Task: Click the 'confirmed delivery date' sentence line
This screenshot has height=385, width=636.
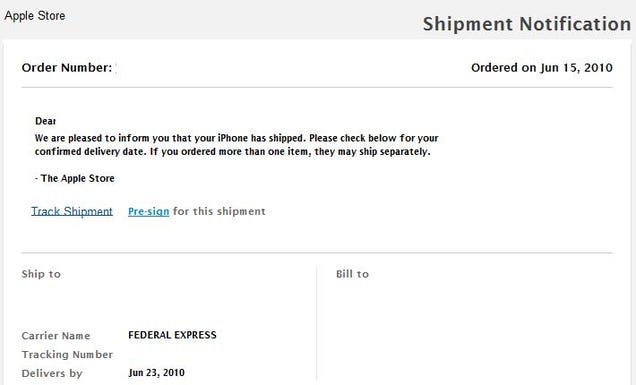Action: pos(232,152)
